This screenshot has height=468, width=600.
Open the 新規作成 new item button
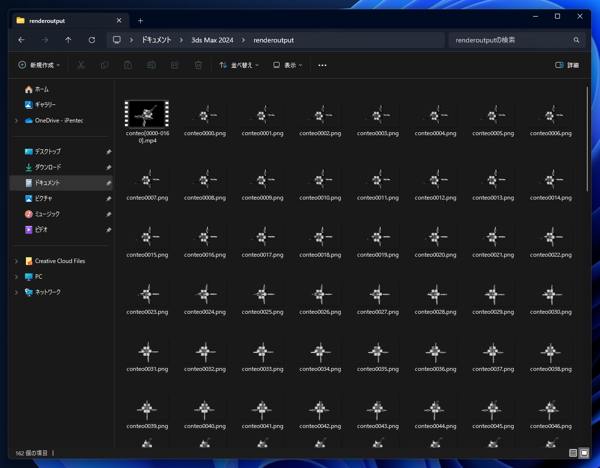click(x=39, y=65)
